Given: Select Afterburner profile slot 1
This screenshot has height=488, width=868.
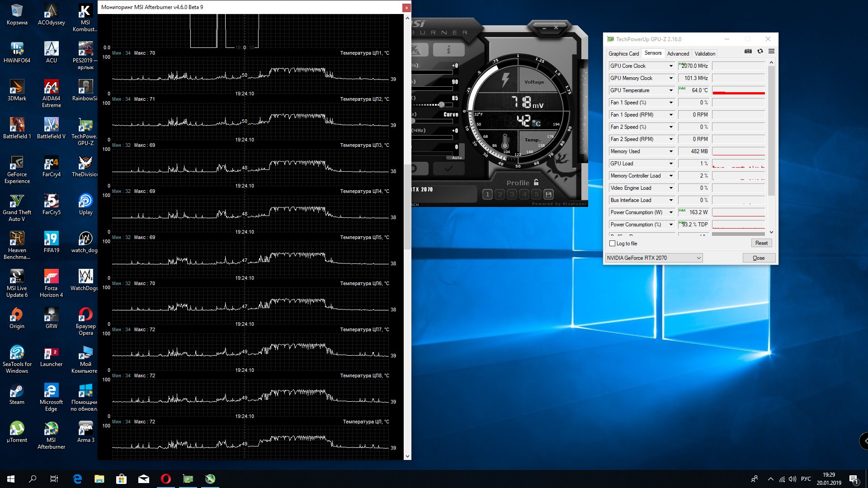Looking at the screenshot, I should pyautogui.click(x=487, y=195).
